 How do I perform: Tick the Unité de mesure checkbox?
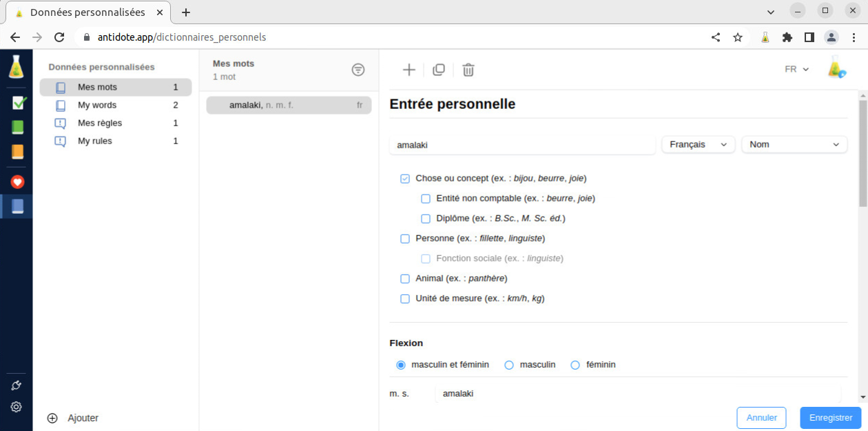405,299
